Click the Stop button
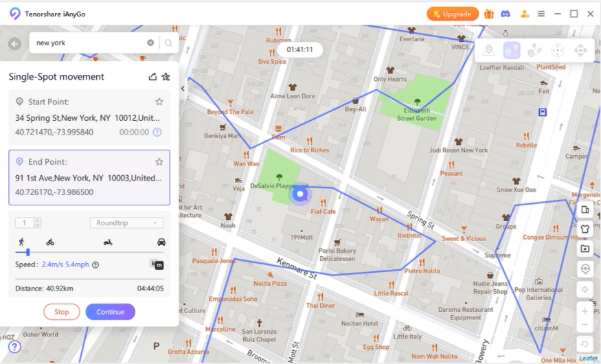 [62, 312]
